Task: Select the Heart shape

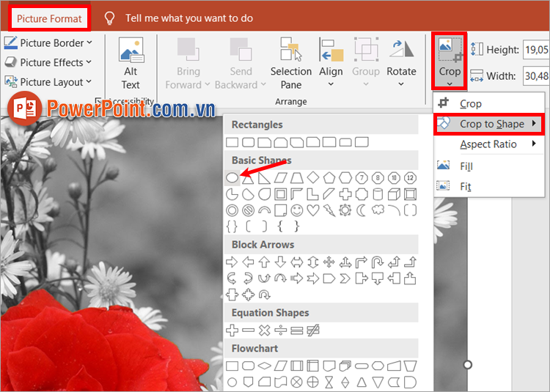Action: pyautogui.click(x=313, y=210)
